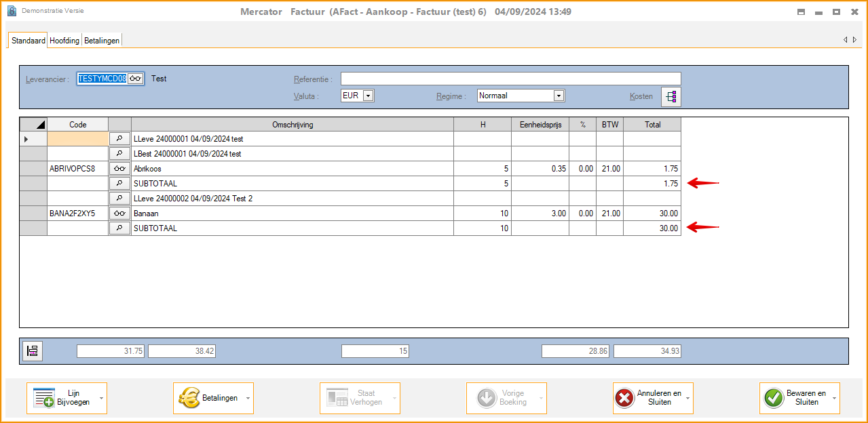
Task: Click into the Referentie input field
Action: [x=510, y=79]
